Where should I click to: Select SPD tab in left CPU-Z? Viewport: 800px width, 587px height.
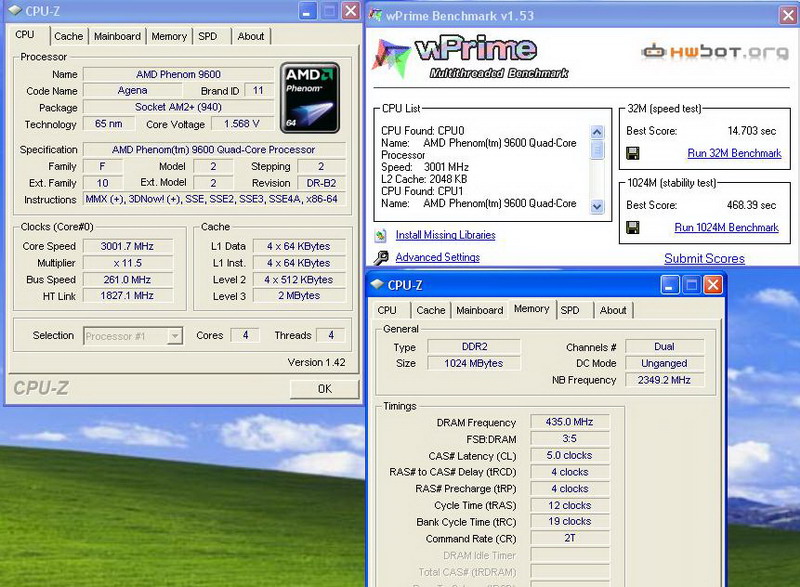point(208,36)
